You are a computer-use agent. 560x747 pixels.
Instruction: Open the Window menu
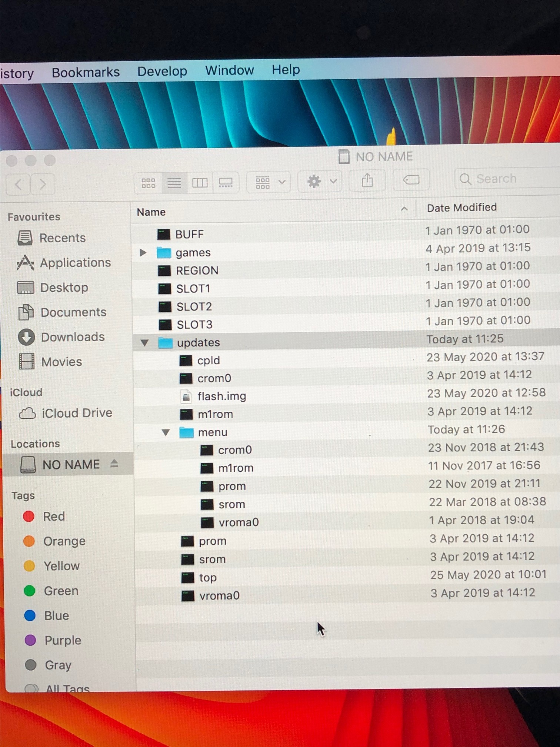230,70
